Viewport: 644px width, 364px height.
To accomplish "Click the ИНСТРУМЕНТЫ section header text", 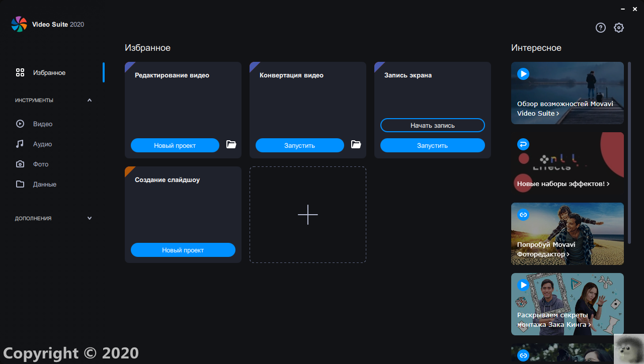I will 34,100.
